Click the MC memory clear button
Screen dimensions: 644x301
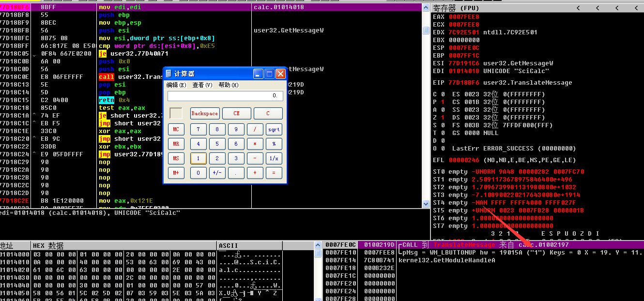coord(176,129)
